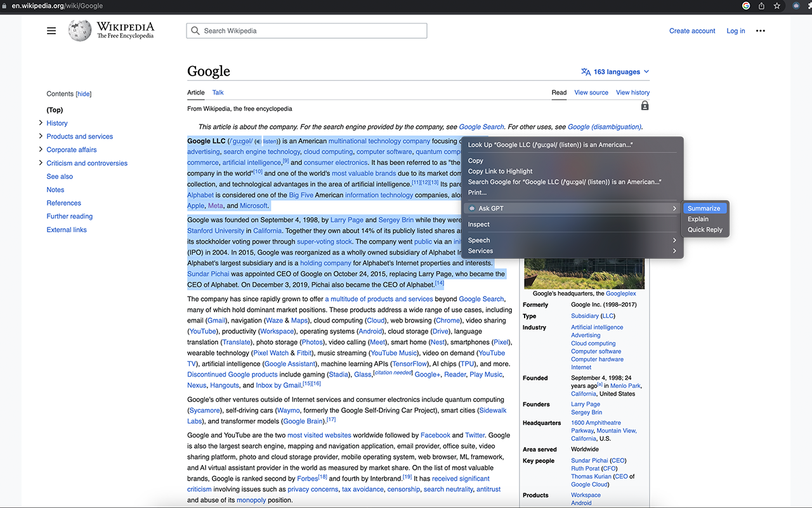Expand the History contents section
Viewport: 812px width, 508px height.
click(x=41, y=123)
